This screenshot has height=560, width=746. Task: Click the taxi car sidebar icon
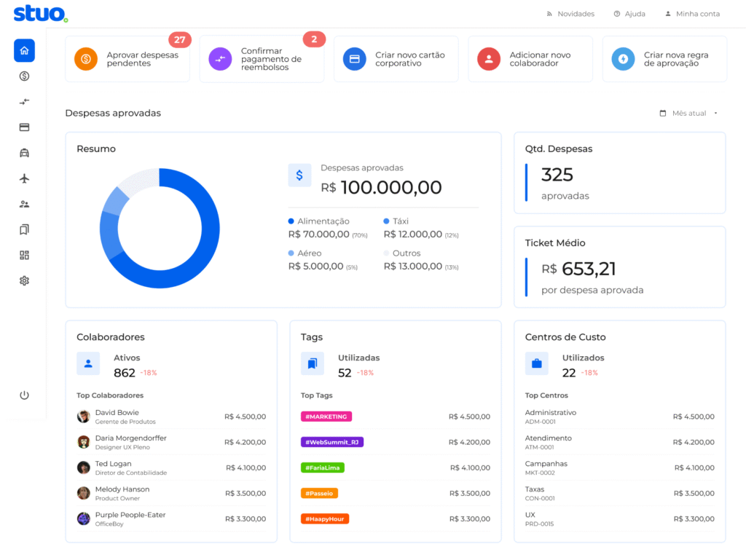coord(24,153)
